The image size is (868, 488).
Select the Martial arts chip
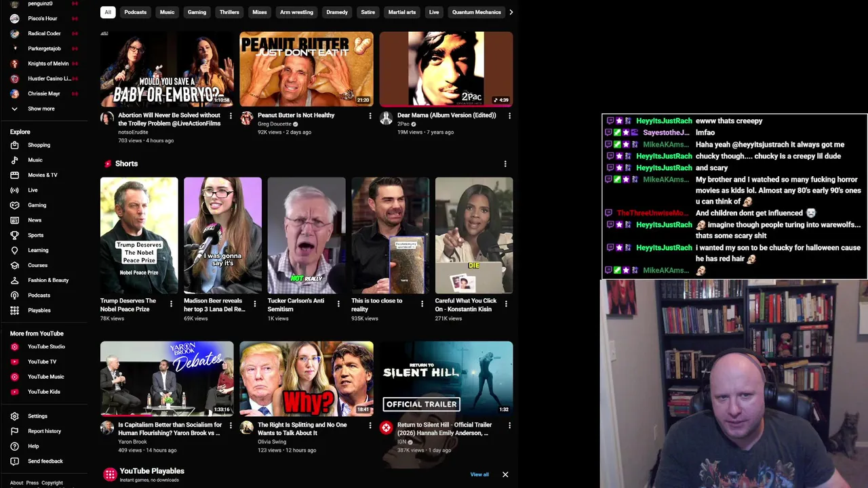(402, 12)
